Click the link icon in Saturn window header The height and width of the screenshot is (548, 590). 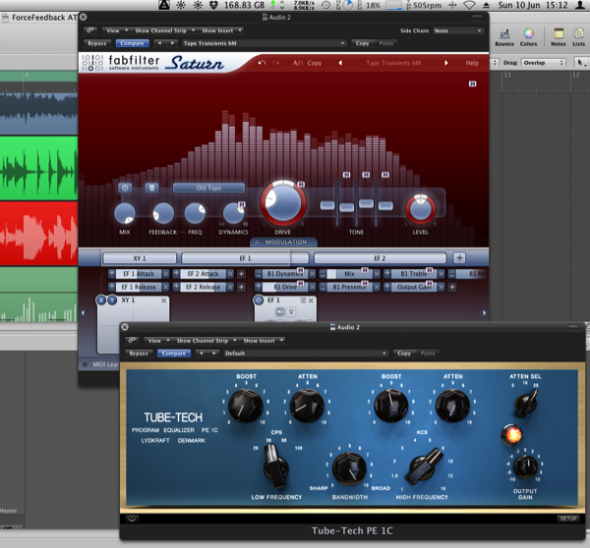point(90,30)
